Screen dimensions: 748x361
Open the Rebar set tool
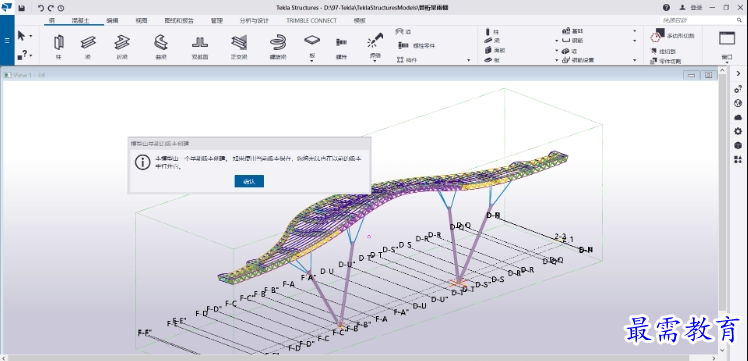click(x=578, y=60)
